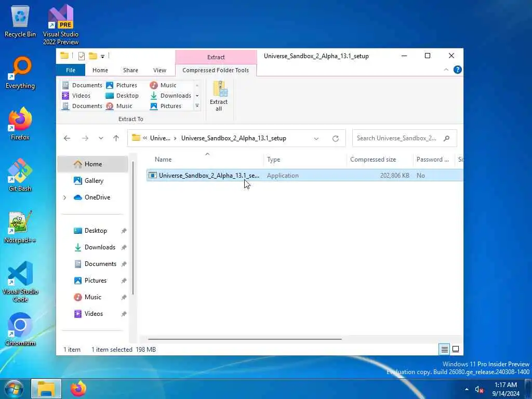The width and height of the screenshot is (532, 399).
Task: Extract to Documents in the gallery's first row
Action: pos(82,85)
